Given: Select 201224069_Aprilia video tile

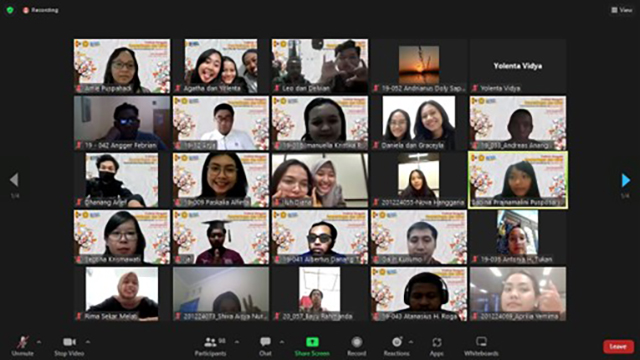Looking at the screenshot, I should tap(518, 294).
